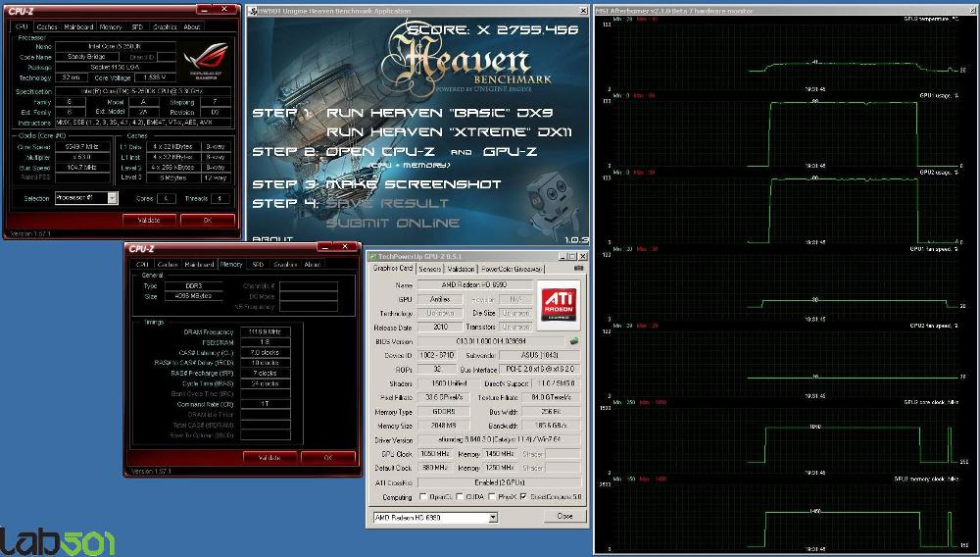Click the GPU1 usage graph in Afterburner
980x557 pixels.
click(786, 132)
